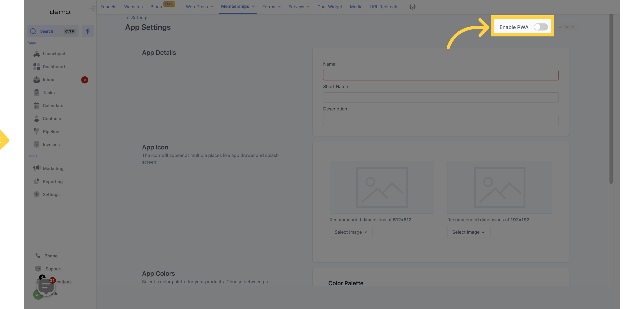Click the Name input field

tap(440, 75)
